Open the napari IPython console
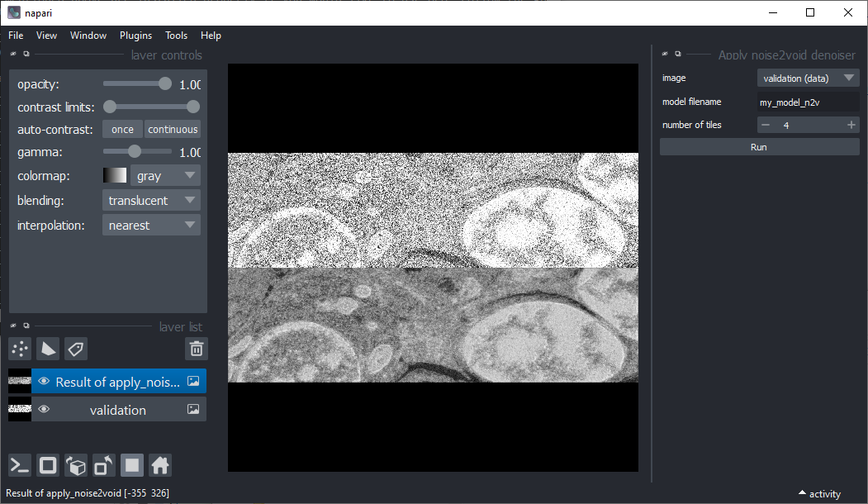This screenshot has width=868, height=504. pyautogui.click(x=19, y=465)
